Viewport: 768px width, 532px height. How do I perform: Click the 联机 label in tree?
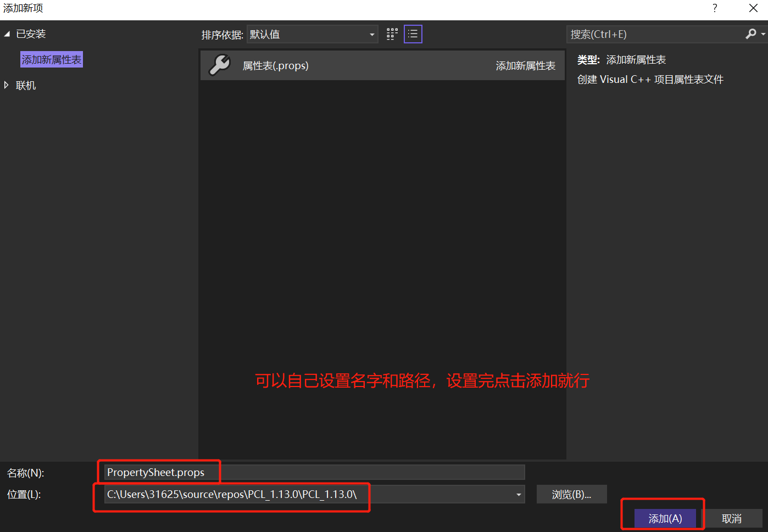click(26, 85)
